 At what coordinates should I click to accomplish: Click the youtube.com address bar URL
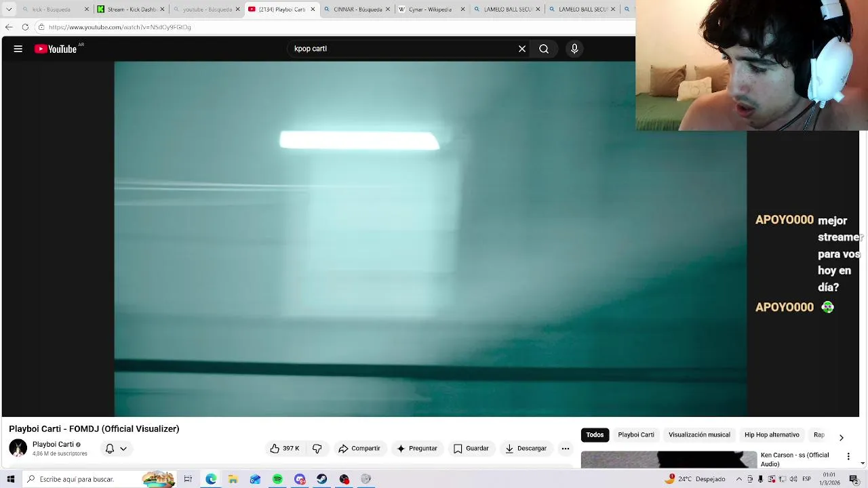tap(120, 27)
